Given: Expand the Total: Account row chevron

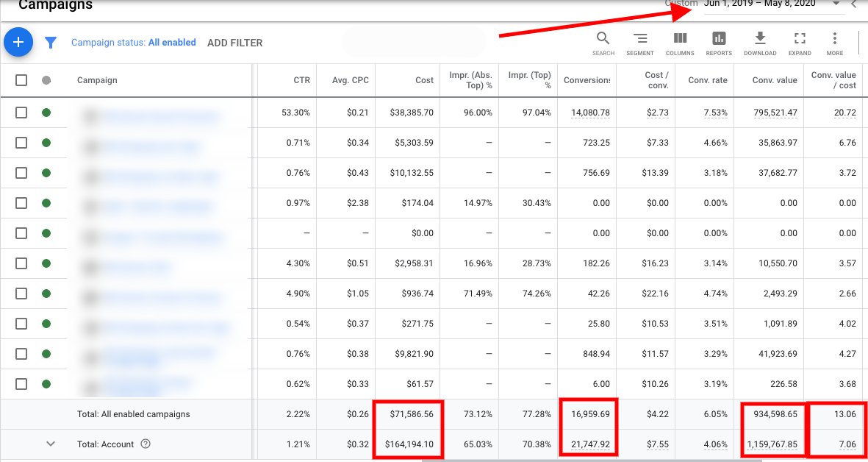Looking at the screenshot, I should pyautogui.click(x=51, y=444).
